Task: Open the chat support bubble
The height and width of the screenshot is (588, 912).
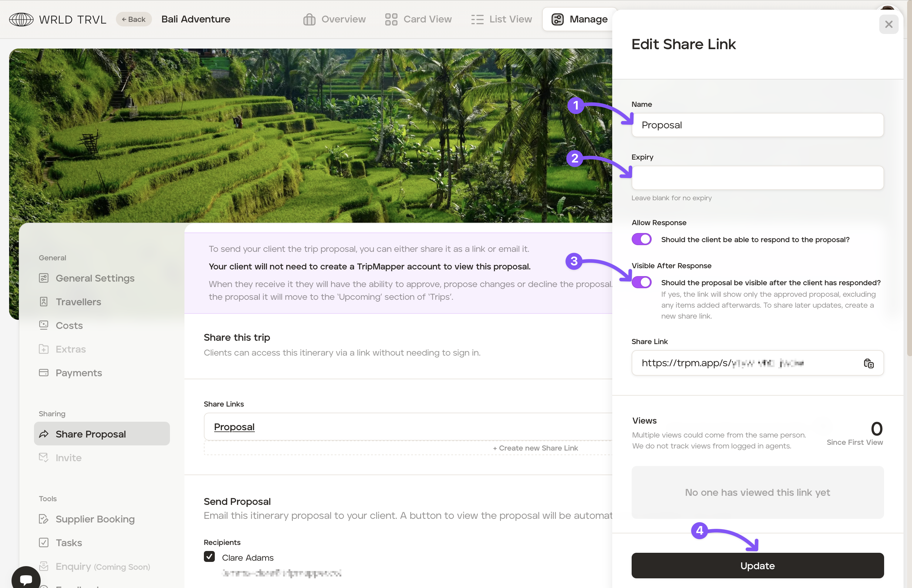Action: click(x=25, y=579)
